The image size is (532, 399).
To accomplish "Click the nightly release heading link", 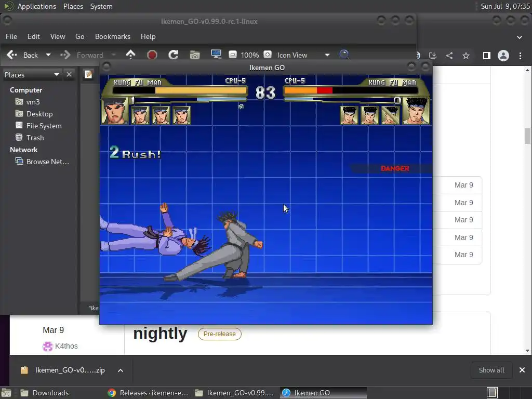I will point(160,334).
